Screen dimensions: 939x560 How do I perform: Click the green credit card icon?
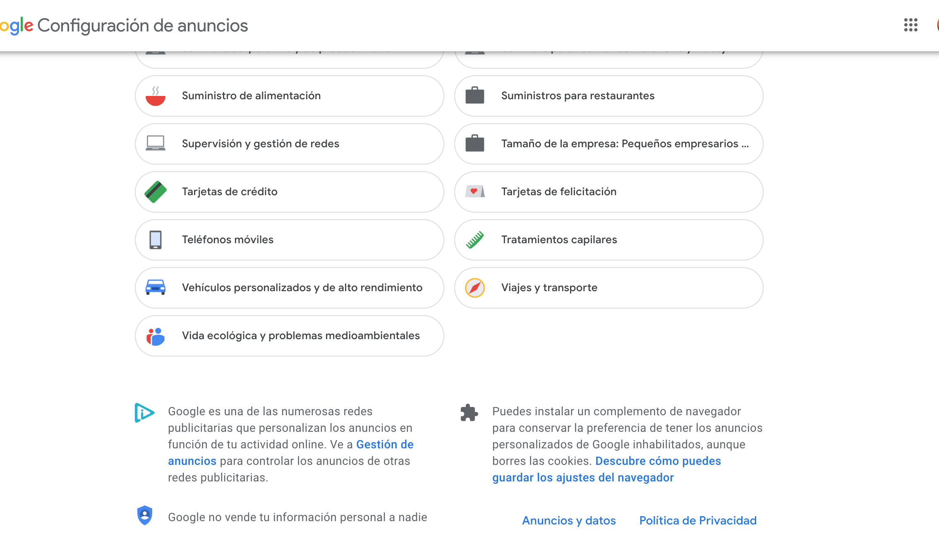pyautogui.click(x=156, y=192)
